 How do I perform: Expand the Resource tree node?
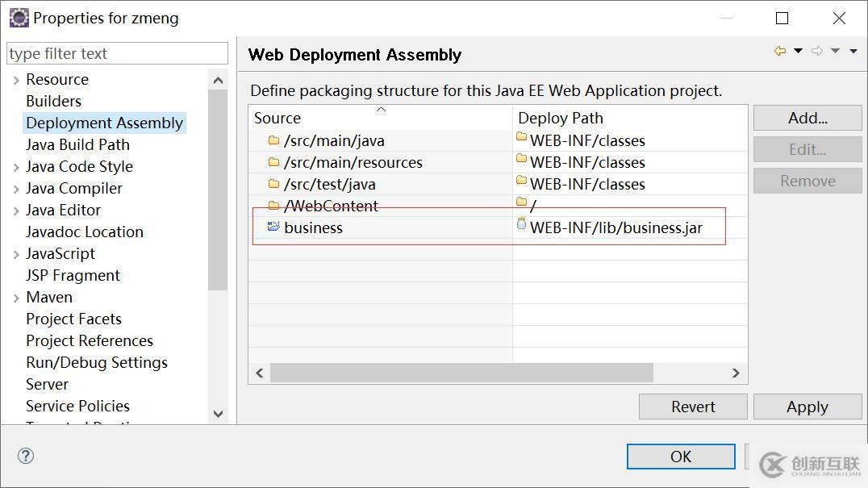[16, 80]
